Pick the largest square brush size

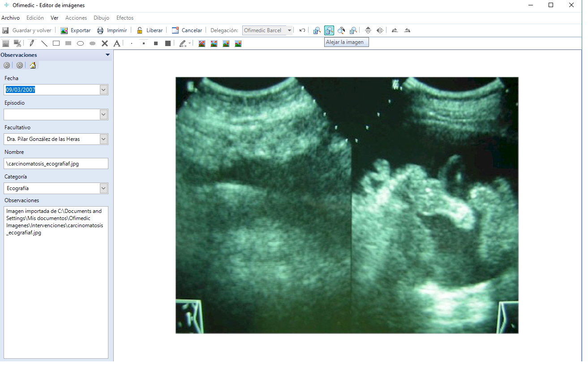pyautogui.click(x=168, y=43)
